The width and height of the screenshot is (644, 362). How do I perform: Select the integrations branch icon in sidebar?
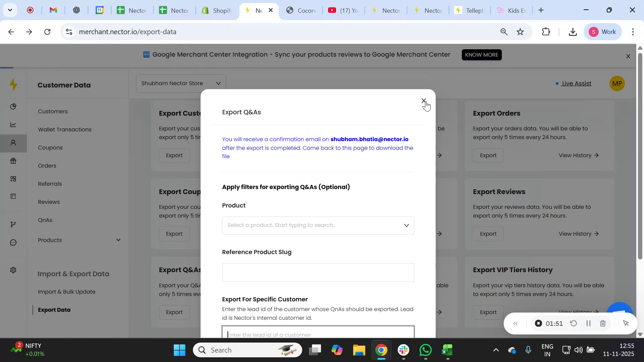13,224
